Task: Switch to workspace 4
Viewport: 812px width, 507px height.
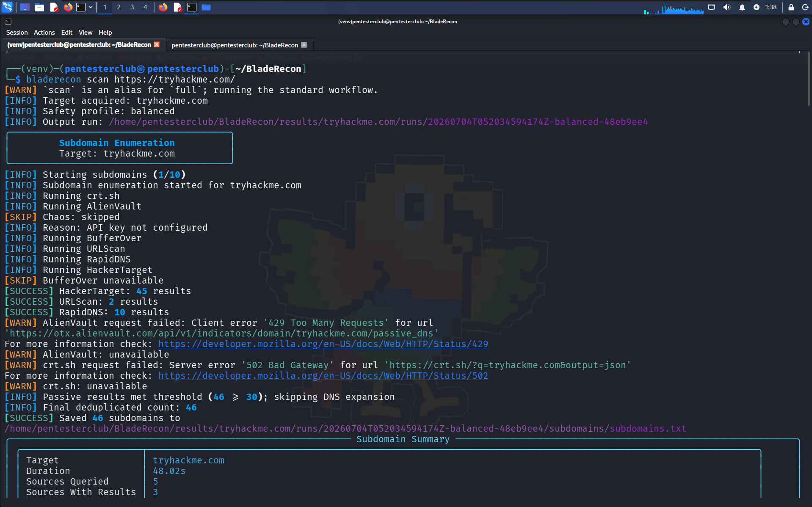Action: tap(145, 7)
